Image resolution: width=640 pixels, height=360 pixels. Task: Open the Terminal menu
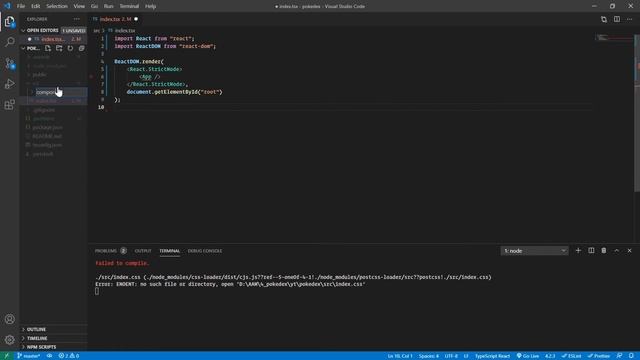tap(129, 6)
